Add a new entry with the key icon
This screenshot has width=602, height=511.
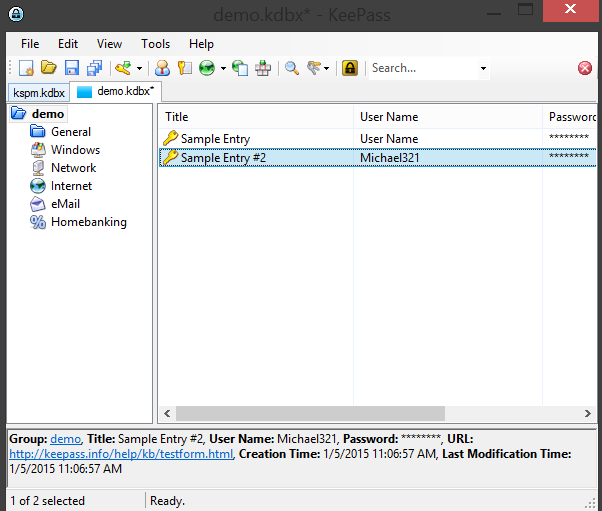(x=123, y=68)
